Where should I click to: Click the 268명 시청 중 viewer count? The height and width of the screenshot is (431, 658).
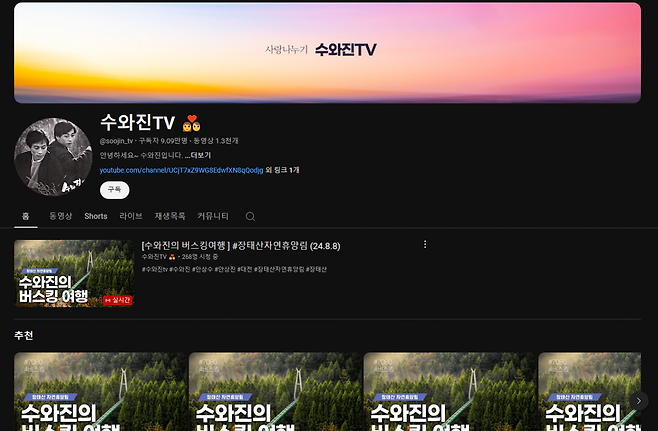pyautogui.click(x=200, y=256)
